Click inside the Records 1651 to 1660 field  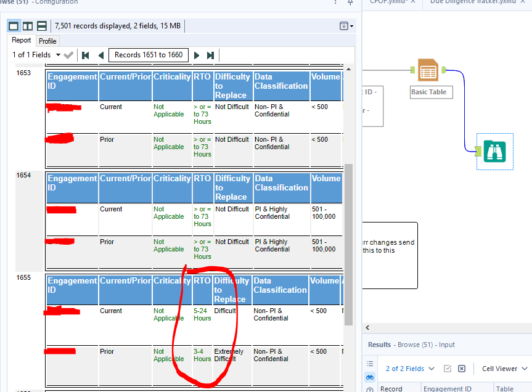coord(148,54)
